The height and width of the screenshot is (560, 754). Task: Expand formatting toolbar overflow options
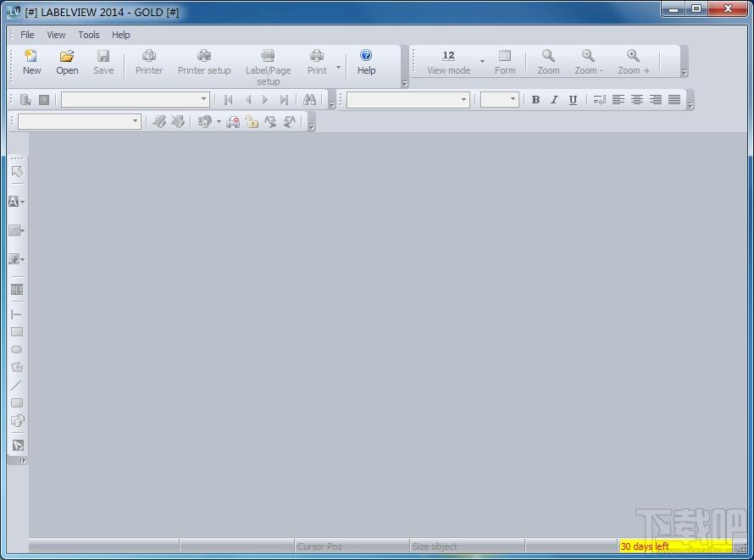point(690,105)
